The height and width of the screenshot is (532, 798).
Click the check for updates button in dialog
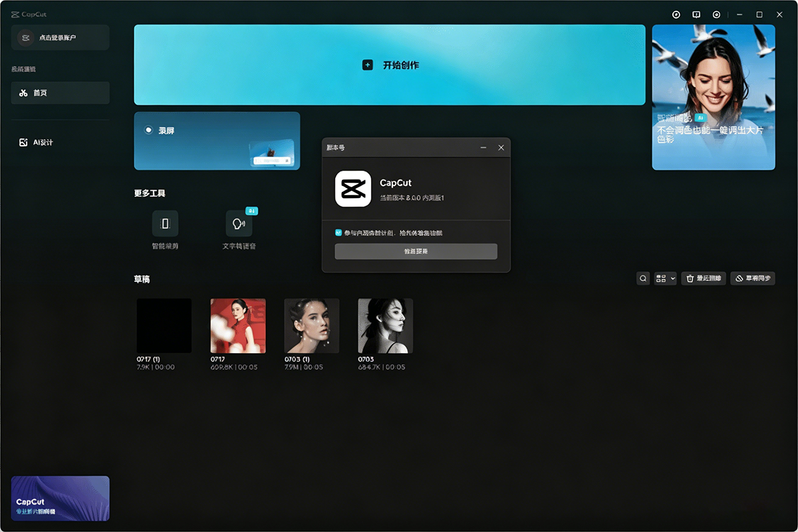coord(416,251)
